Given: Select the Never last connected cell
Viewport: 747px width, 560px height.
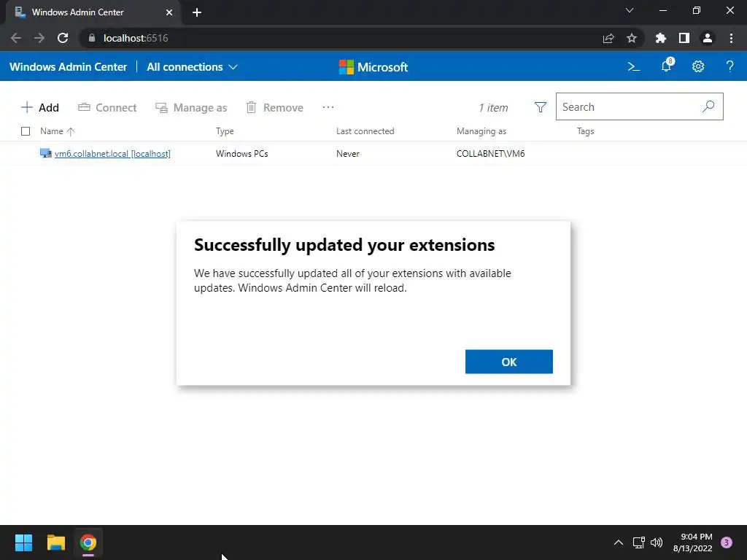Looking at the screenshot, I should (348, 154).
